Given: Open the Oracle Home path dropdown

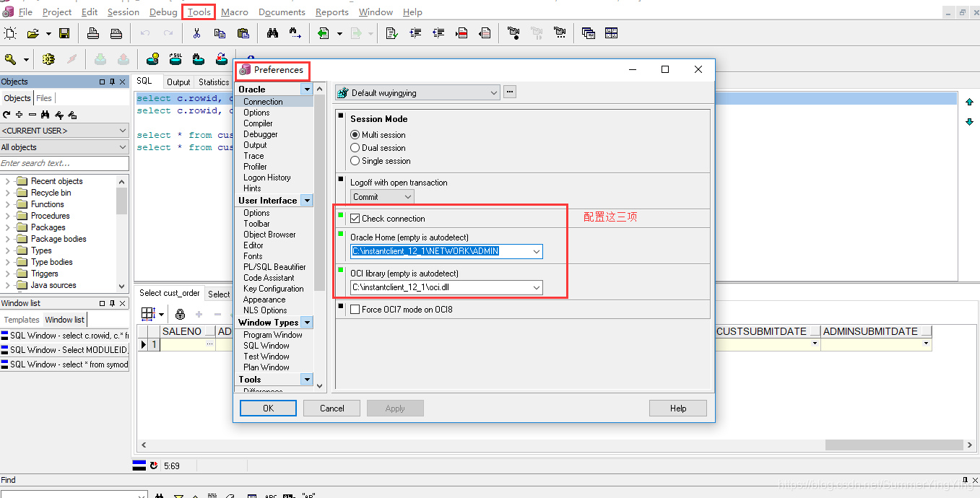Looking at the screenshot, I should point(537,251).
